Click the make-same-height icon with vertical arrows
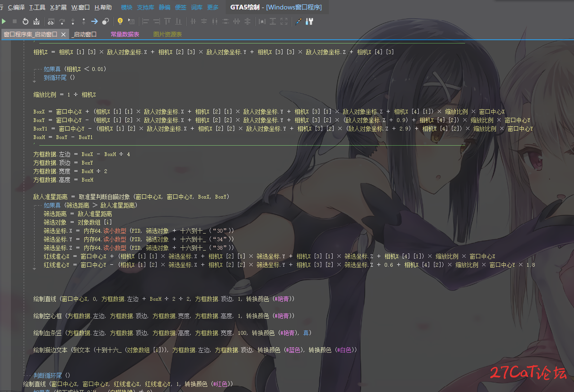574x392 pixels. click(273, 21)
